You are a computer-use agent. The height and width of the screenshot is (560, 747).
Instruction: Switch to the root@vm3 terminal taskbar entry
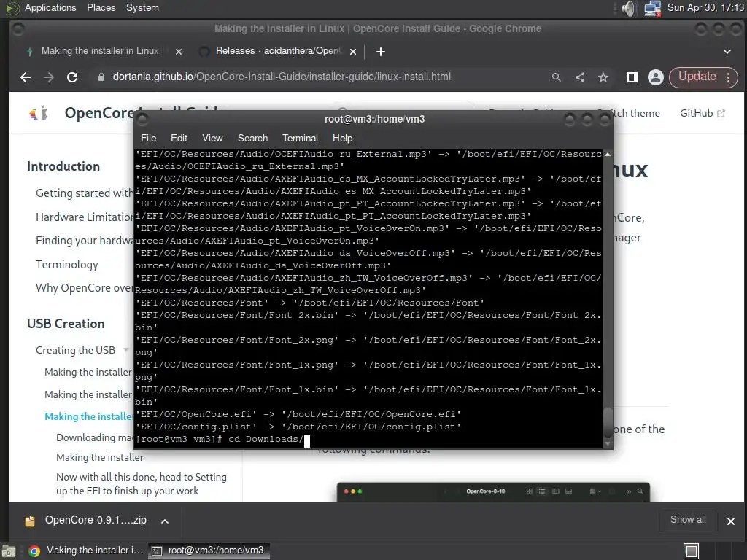(x=209, y=551)
